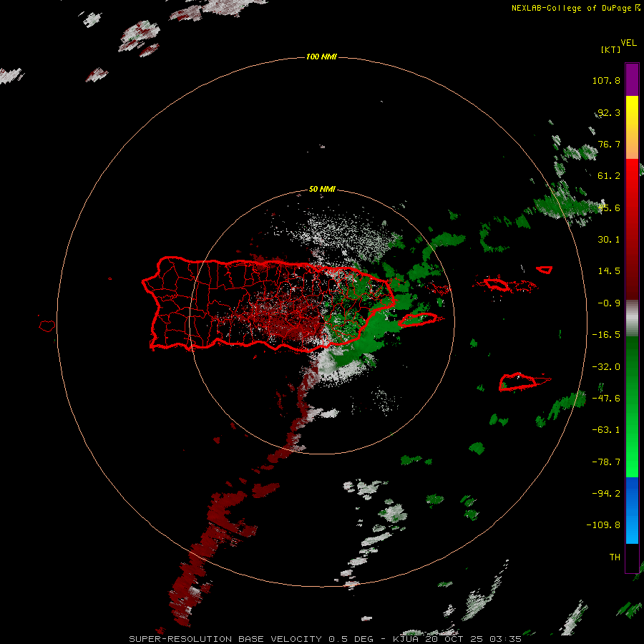Click the Mona island outline west of Puerto Rico
This screenshot has height=644, width=644.
[x=47, y=326]
